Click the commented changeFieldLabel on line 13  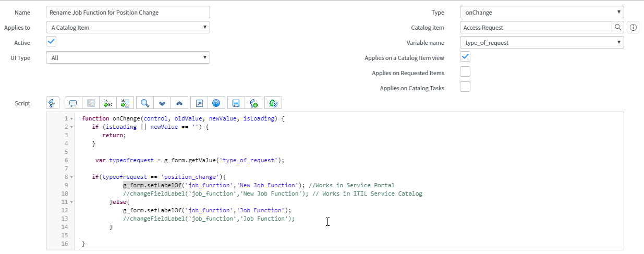(209, 219)
